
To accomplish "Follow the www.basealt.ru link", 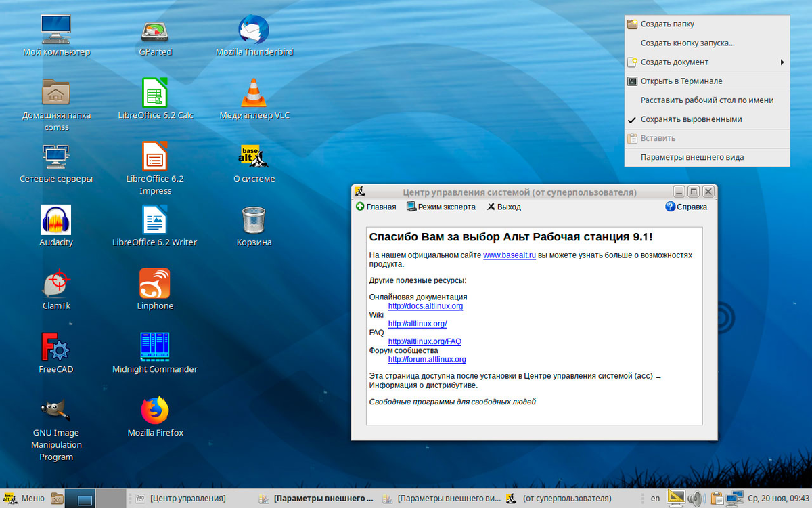I will click(510, 255).
